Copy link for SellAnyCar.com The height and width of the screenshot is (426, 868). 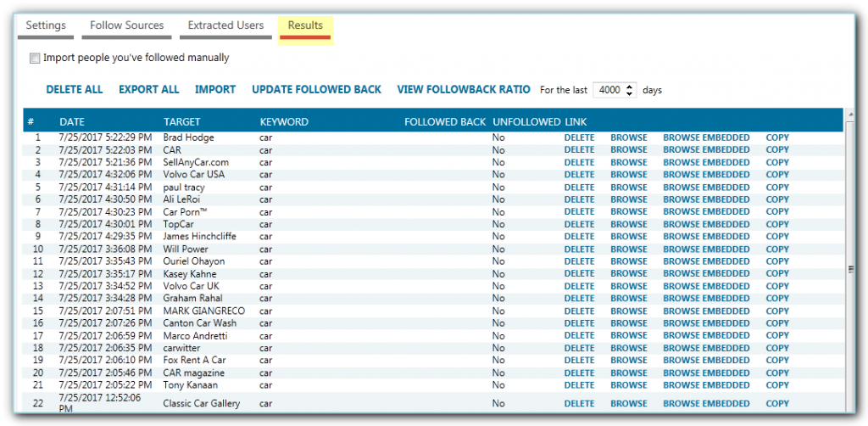pyautogui.click(x=777, y=162)
